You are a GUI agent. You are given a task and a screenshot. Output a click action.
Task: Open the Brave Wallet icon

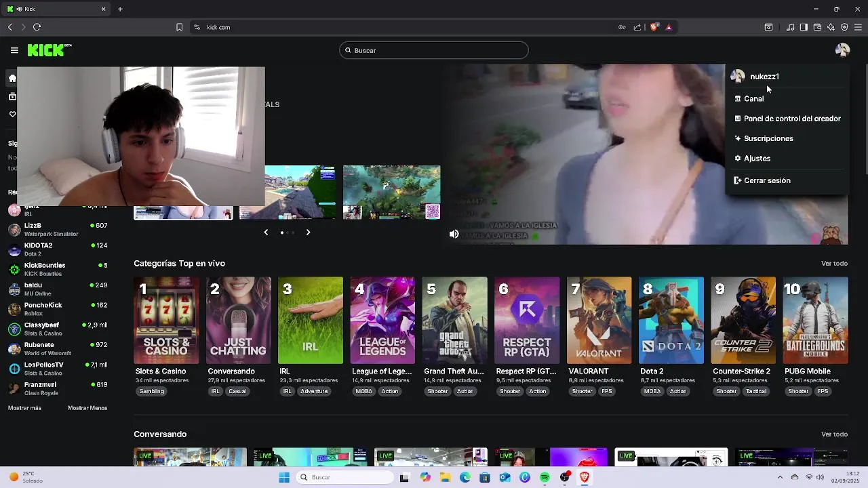click(x=817, y=27)
